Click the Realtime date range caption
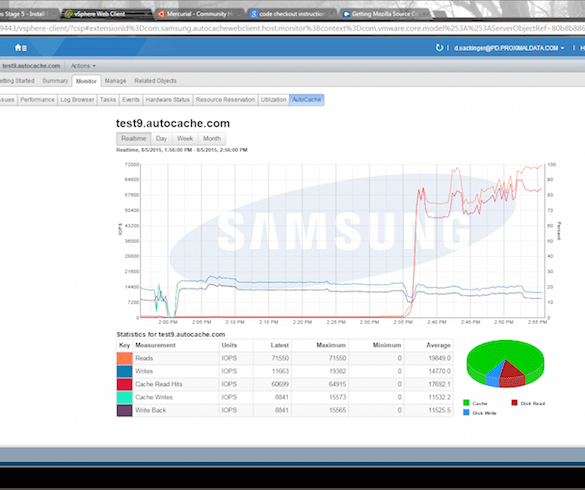The width and height of the screenshot is (585, 490). pos(182,150)
